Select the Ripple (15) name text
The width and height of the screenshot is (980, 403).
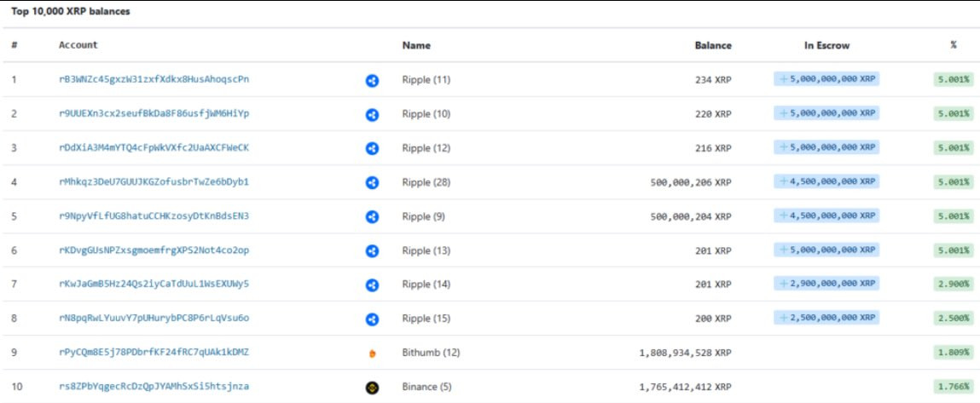tap(426, 318)
